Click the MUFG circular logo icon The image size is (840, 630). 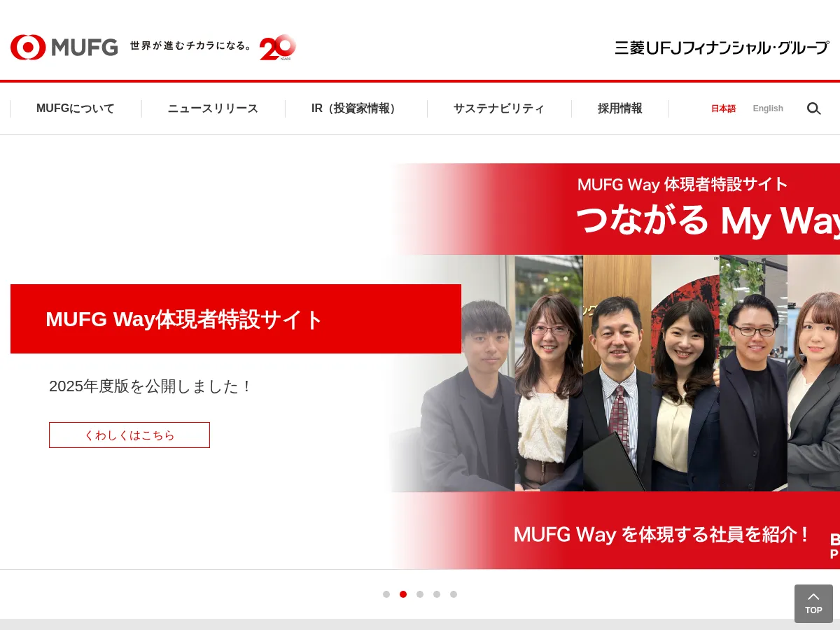pos(27,47)
